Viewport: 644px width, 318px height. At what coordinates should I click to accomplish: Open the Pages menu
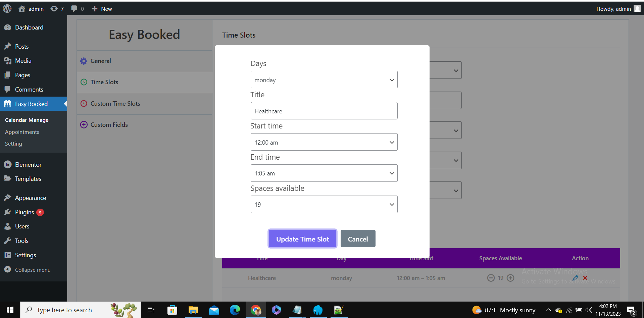pyautogui.click(x=34, y=75)
